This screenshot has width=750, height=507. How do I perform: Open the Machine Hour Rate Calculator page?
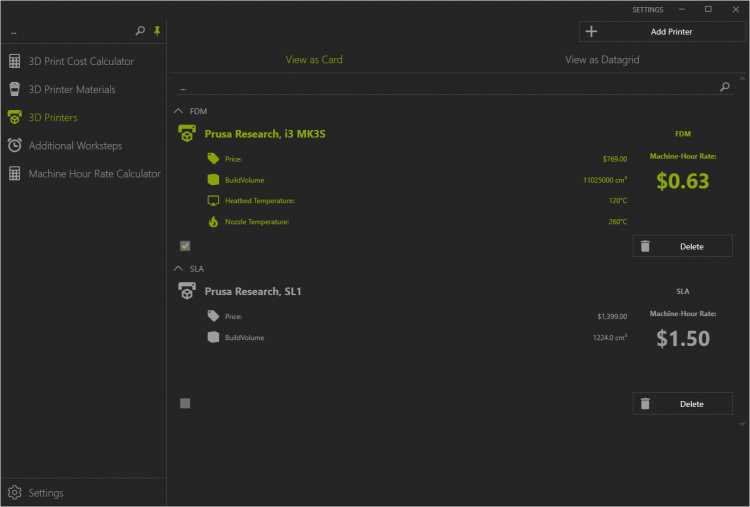click(94, 174)
